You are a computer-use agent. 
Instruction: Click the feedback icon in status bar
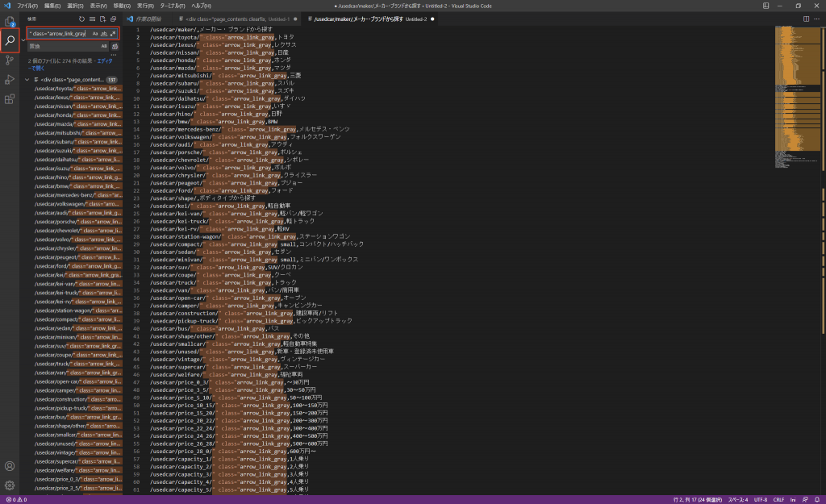point(805,499)
